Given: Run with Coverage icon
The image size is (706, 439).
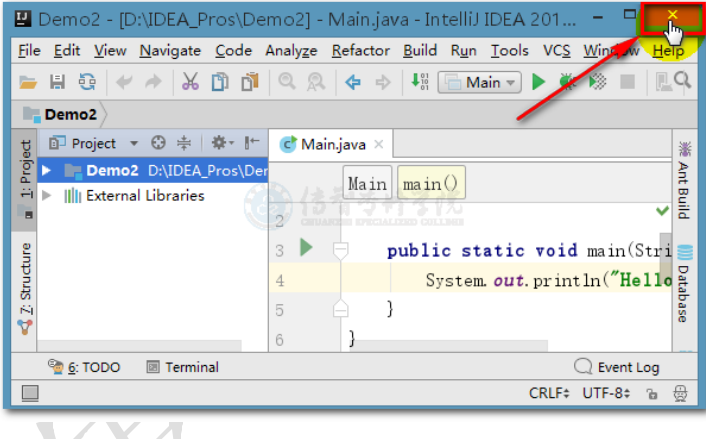Looking at the screenshot, I should click(597, 82).
